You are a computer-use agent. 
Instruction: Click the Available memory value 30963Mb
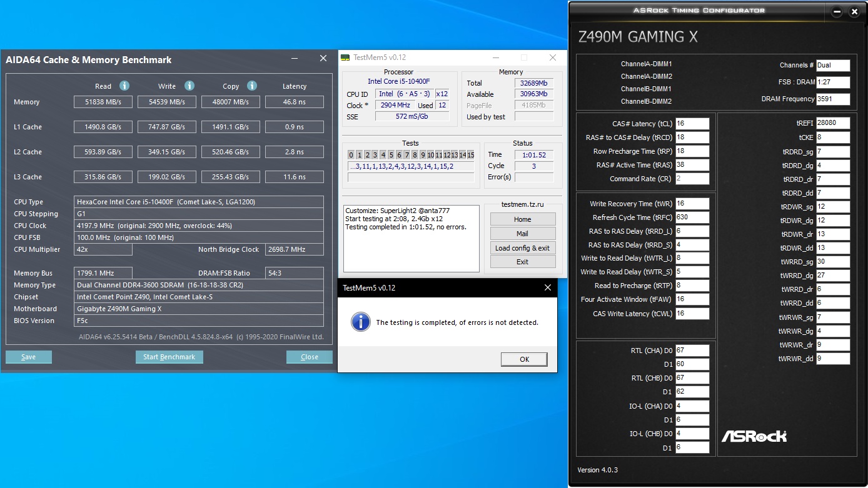coord(535,94)
